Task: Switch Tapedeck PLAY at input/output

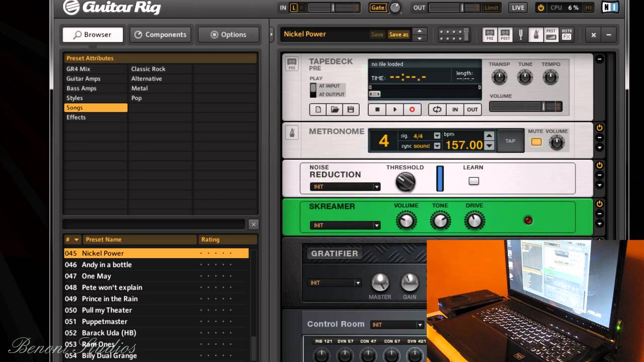Action: [313, 90]
